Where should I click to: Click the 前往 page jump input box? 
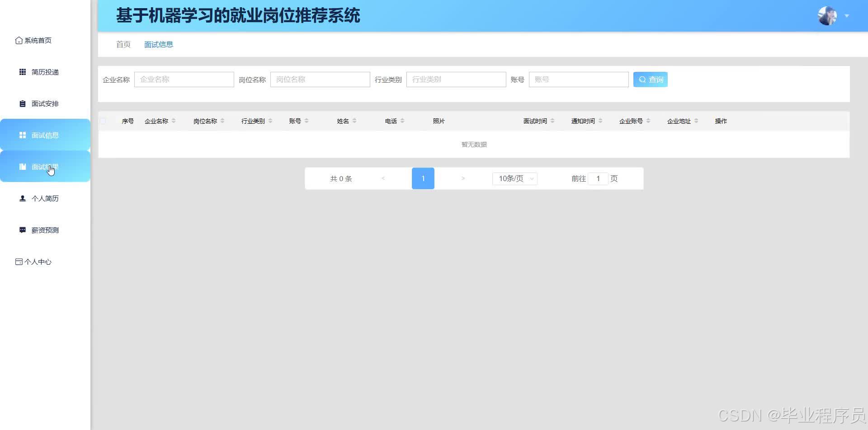pos(598,178)
